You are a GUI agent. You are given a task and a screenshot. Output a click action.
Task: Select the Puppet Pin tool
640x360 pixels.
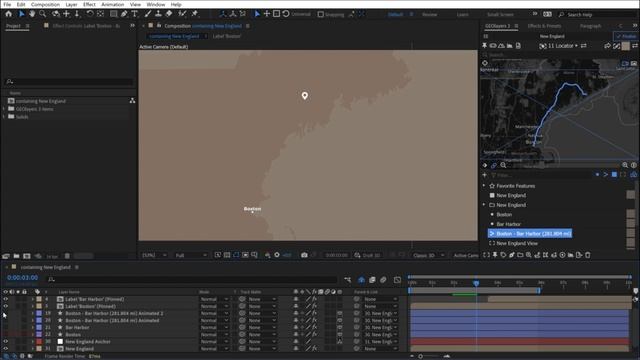(x=195, y=14)
